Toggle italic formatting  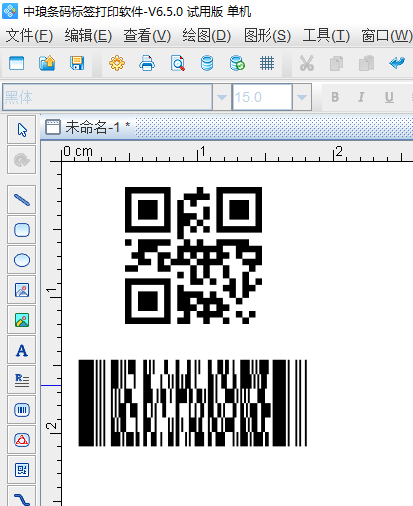pyautogui.click(x=361, y=97)
